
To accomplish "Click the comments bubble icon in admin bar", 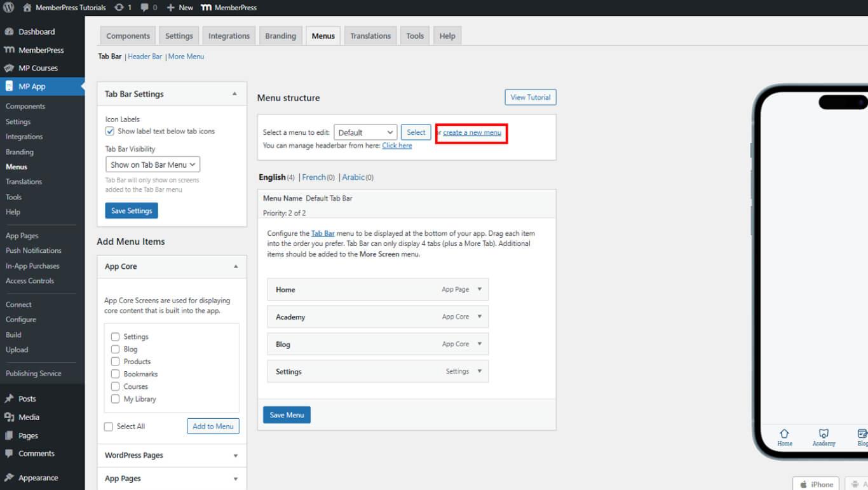I will [x=145, y=8].
